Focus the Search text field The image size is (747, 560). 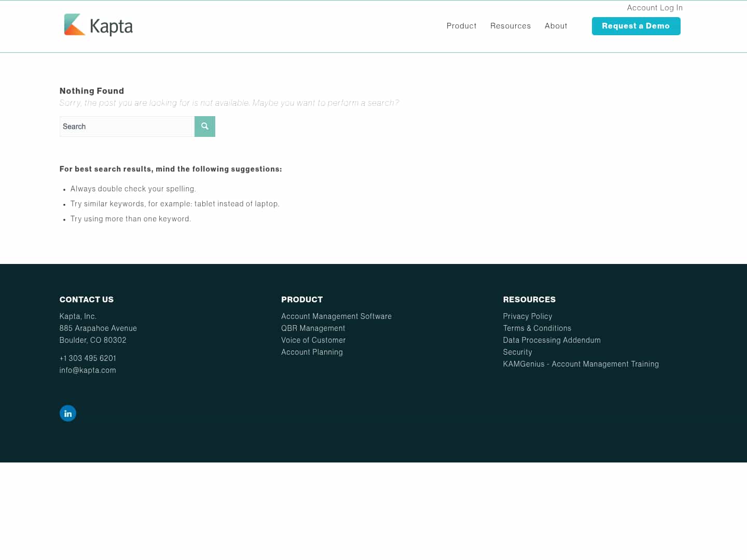pos(127,127)
